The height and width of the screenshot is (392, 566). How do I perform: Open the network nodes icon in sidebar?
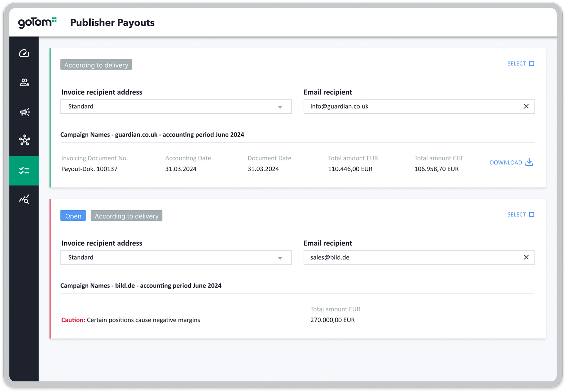tap(24, 140)
